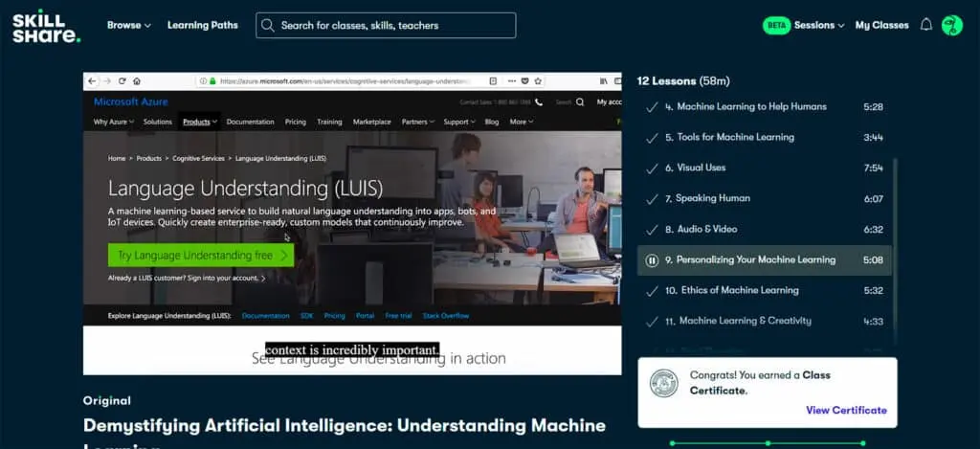
Task: Expand the Partners menu in the video
Action: [418, 122]
